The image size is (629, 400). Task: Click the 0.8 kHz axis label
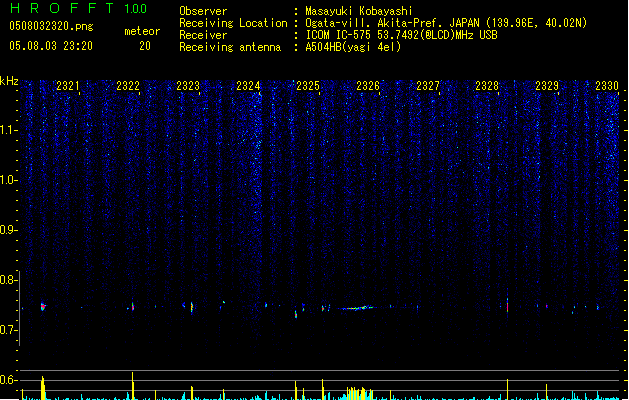pos(9,280)
